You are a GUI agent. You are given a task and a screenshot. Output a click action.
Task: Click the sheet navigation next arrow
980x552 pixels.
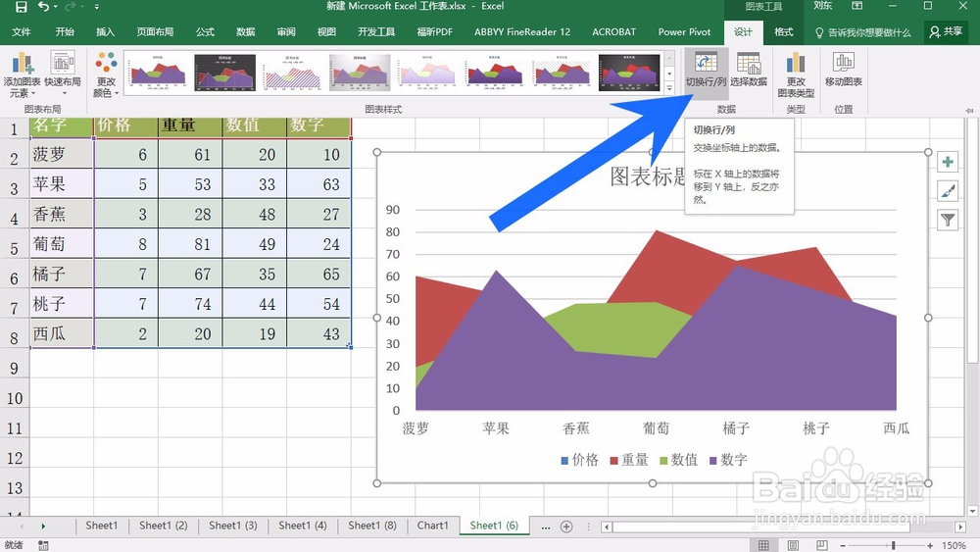[x=43, y=527]
